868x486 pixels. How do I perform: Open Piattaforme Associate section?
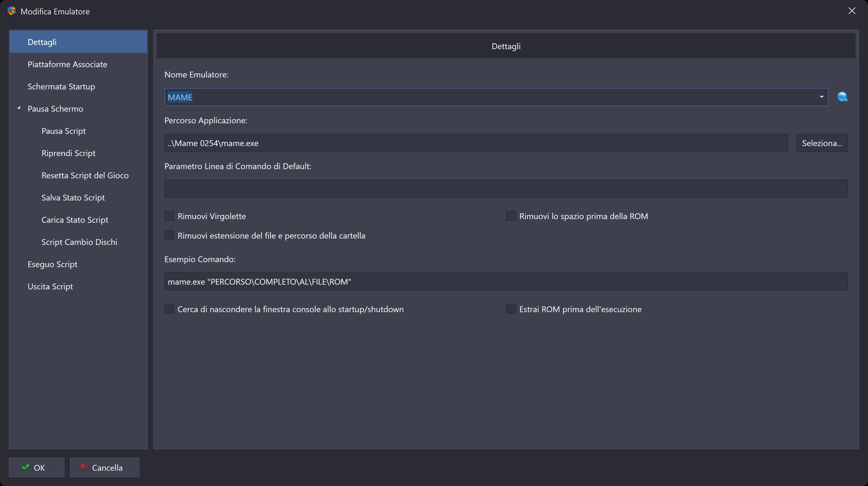point(67,64)
